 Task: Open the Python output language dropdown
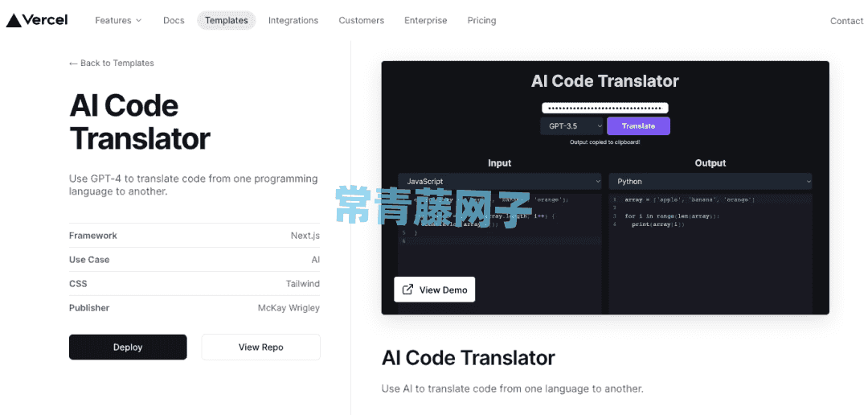click(710, 181)
